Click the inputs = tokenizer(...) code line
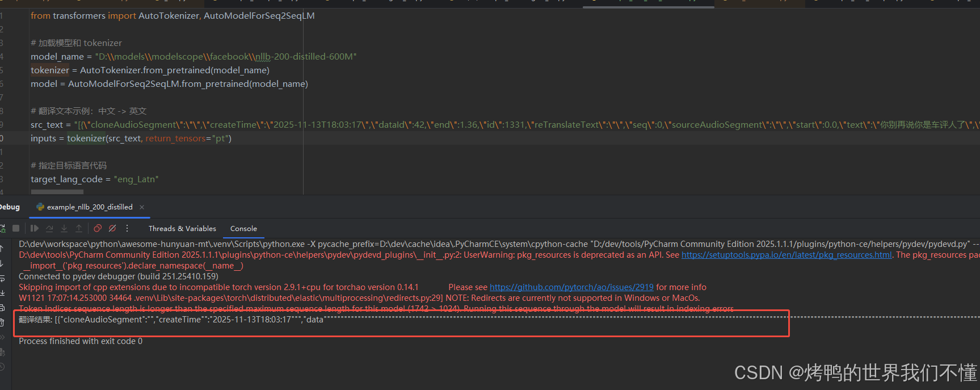 [x=131, y=139]
